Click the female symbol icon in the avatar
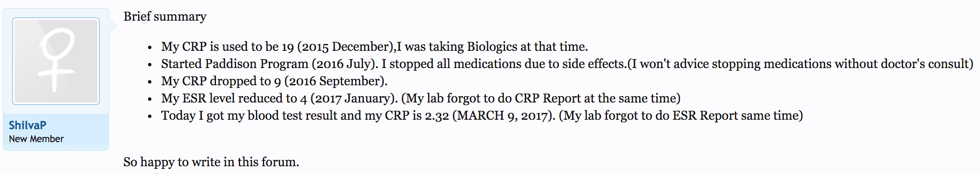The width and height of the screenshot is (980, 174). pos(56,60)
